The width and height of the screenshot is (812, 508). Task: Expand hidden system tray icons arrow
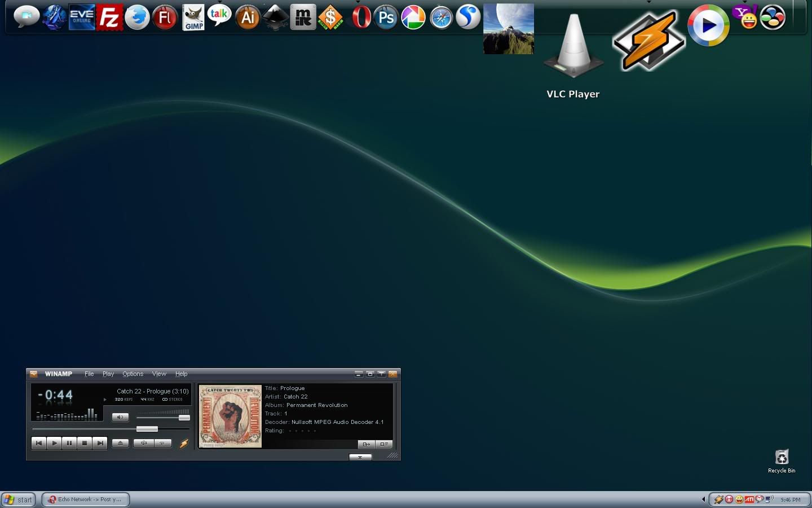pos(703,500)
